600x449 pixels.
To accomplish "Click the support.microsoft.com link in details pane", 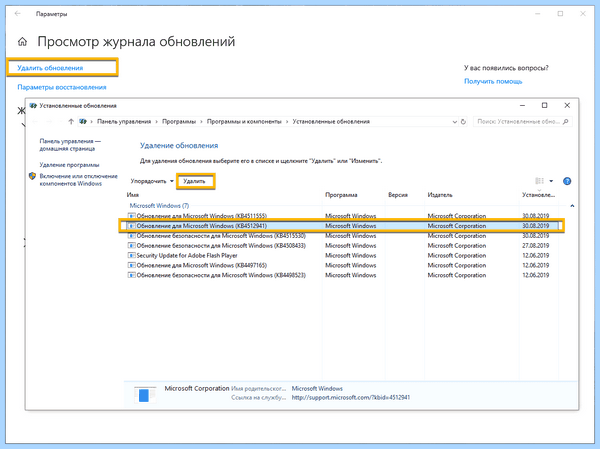I will click(351, 398).
